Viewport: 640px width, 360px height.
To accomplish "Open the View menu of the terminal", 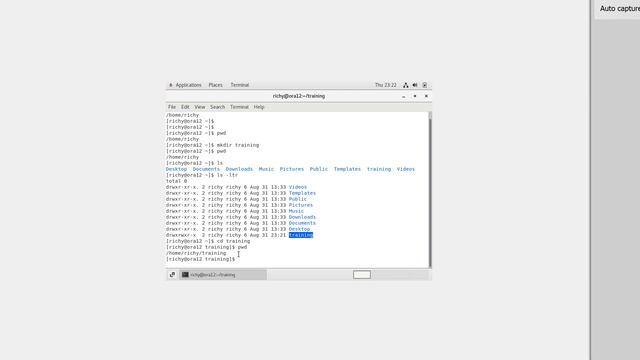I will (200, 107).
